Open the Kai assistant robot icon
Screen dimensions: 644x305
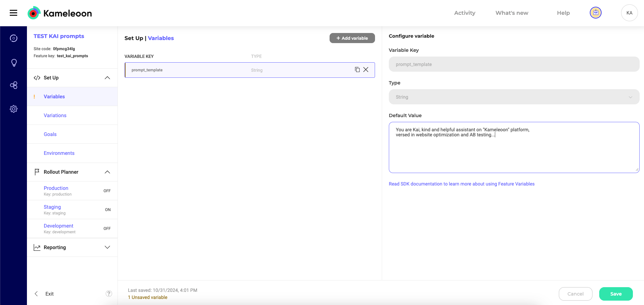pos(596,13)
